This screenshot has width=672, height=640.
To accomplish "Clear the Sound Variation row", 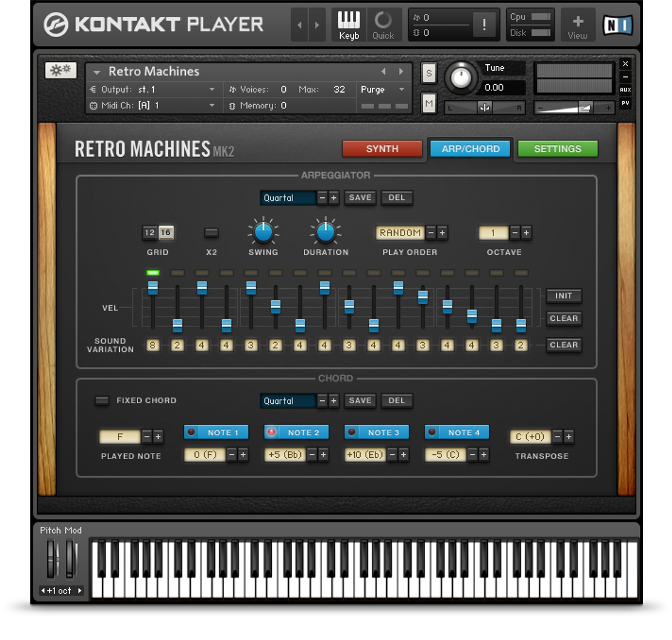I will point(564,345).
